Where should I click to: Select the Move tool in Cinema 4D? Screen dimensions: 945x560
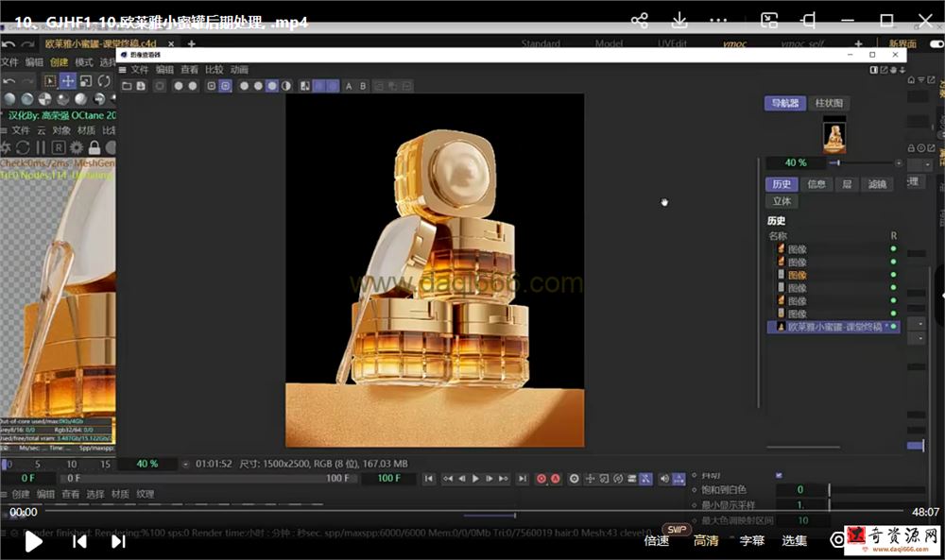(x=68, y=80)
